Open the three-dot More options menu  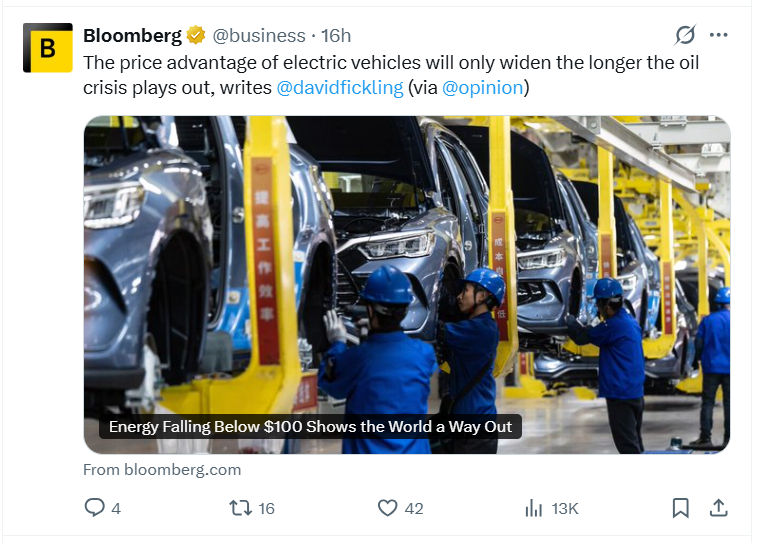click(718, 35)
